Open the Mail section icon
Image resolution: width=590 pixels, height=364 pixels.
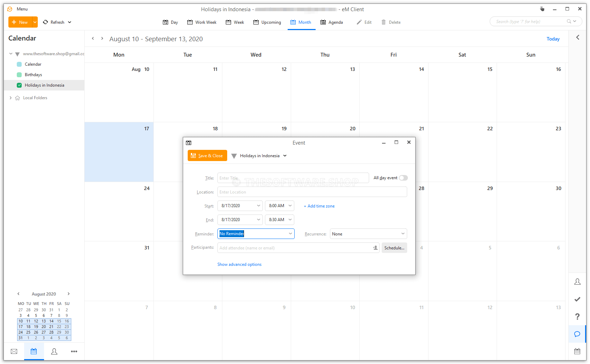click(x=14, y=351)
